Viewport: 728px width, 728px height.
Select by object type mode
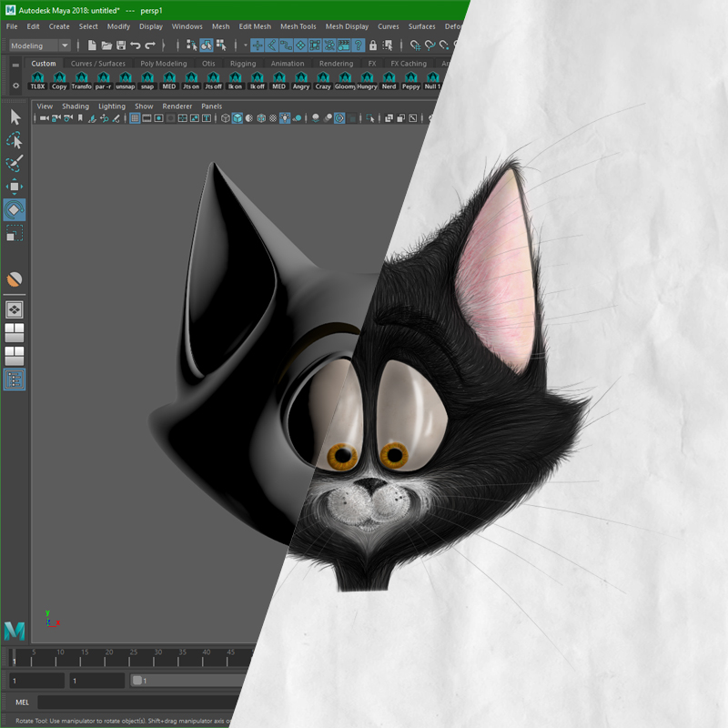(x=207, y=45)
